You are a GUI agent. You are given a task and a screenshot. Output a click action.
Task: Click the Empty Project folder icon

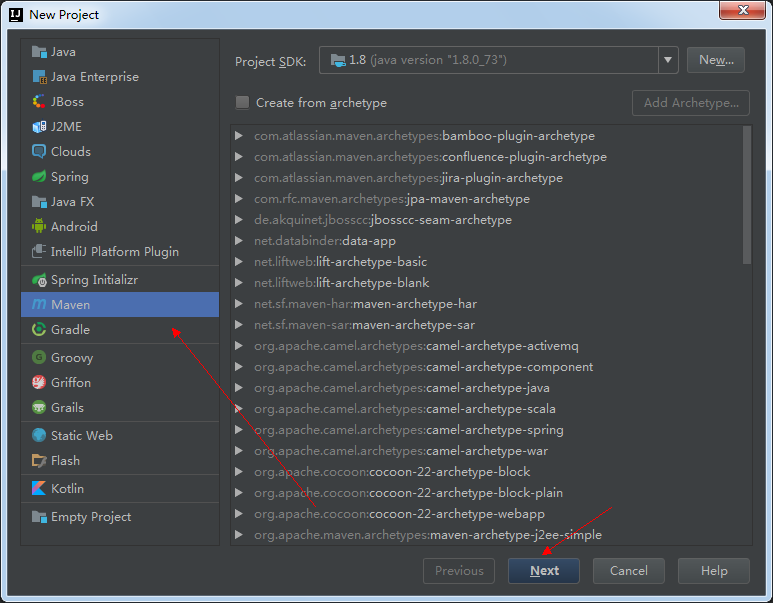(x=39, y=517)
